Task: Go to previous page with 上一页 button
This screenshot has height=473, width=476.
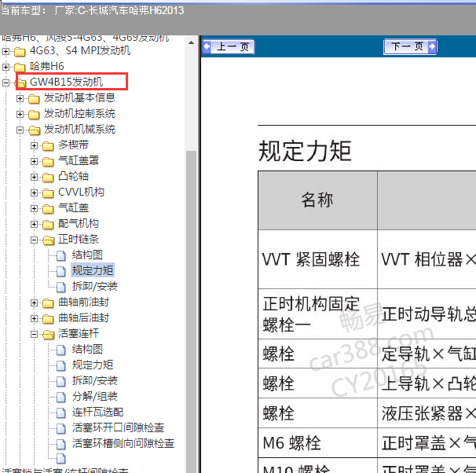Action: click(x=229, y=47)
